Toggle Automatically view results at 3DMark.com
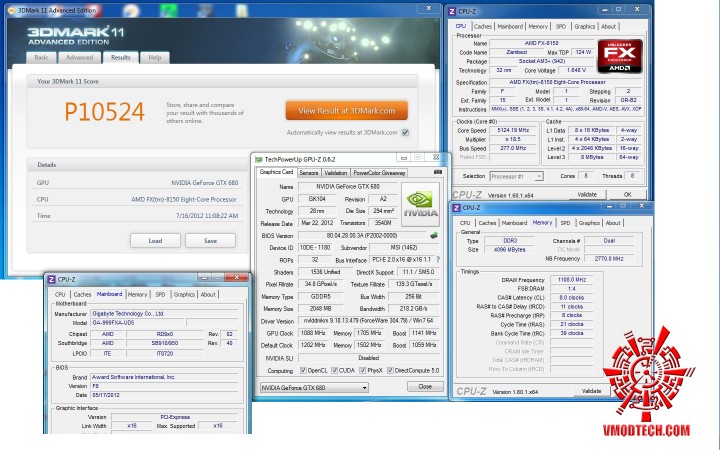This screenshot has height=450, width=720. point(405,132)
